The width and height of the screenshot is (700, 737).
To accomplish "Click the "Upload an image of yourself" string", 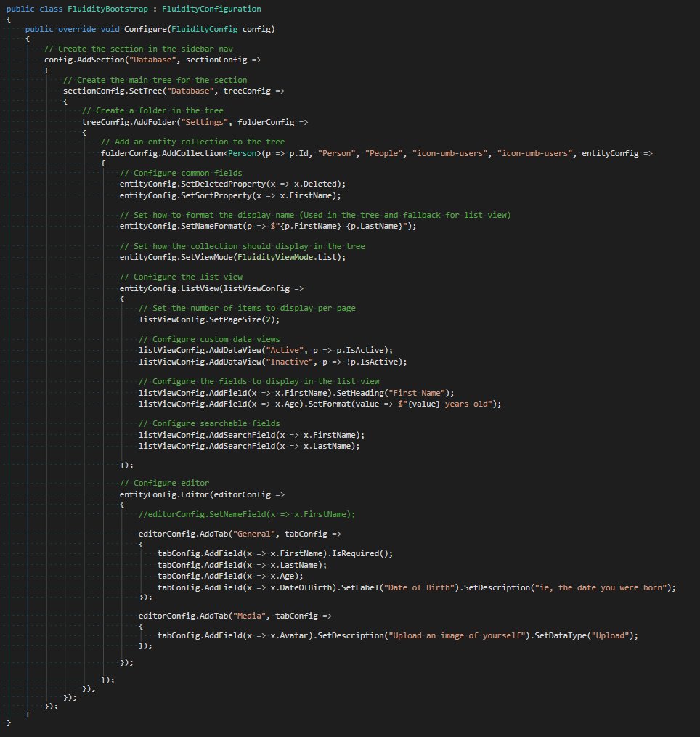I will click(x=457, y=635).
